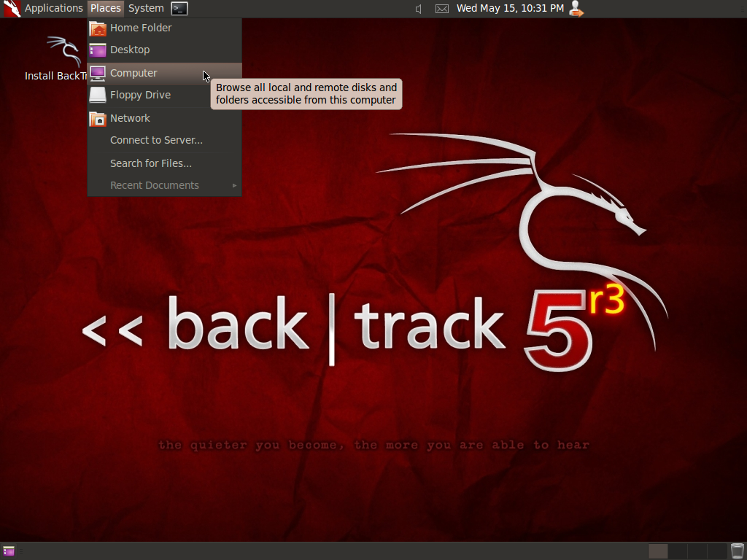Switch to the third workspace
This screenshot has height=560, width=747.
tap(697, 551)
